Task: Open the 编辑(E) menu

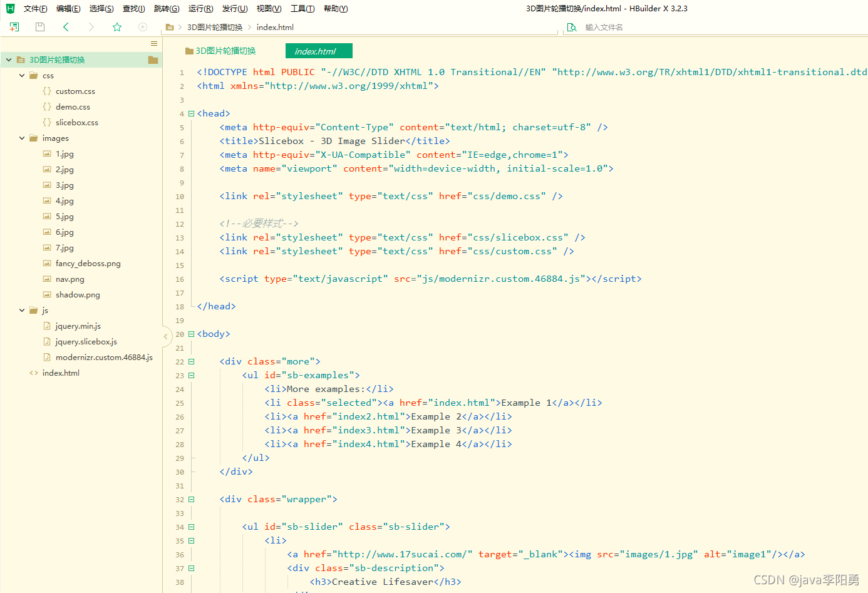Action: (68, 8)
